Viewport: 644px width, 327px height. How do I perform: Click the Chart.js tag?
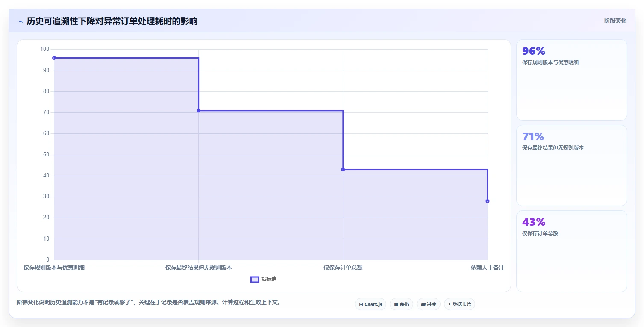(x=371, y=304)
